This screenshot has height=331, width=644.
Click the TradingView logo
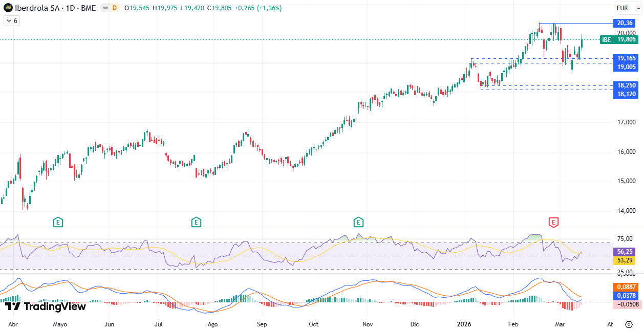click(45, 306)
